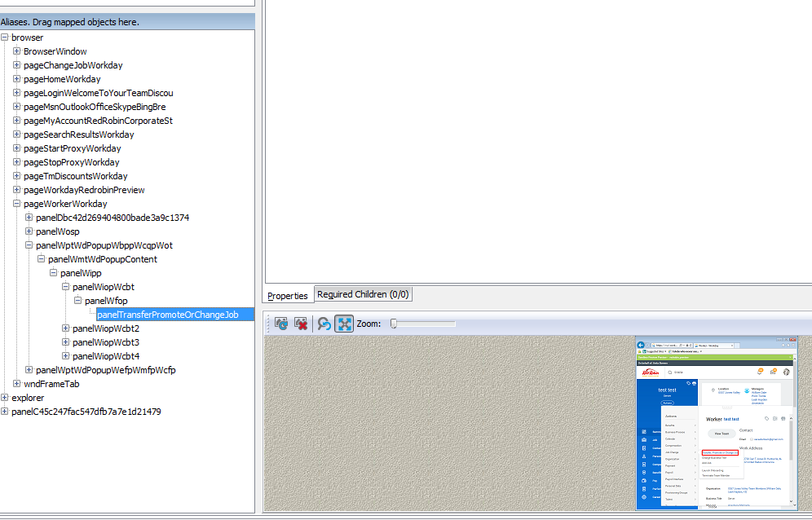Select the browser tree item label
This screenshot has height=520, width=812.
tap(28, 37)
